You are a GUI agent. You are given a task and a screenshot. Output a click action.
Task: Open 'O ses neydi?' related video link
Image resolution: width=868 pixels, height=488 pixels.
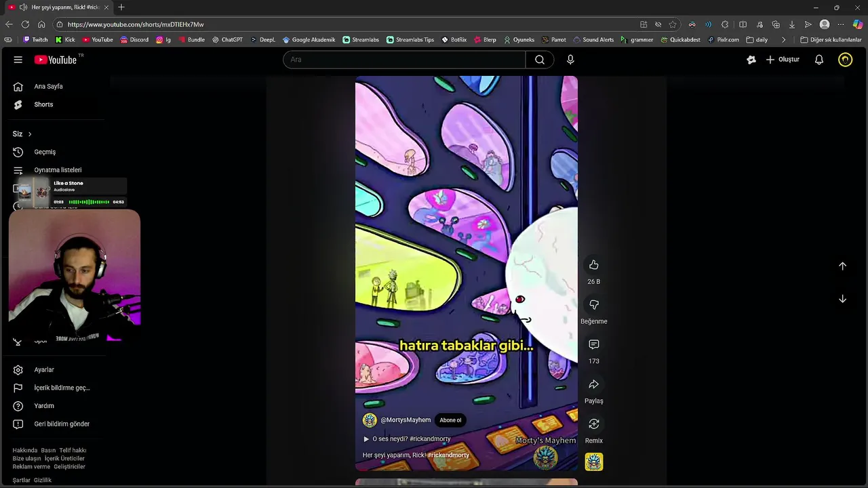(407, 439)
